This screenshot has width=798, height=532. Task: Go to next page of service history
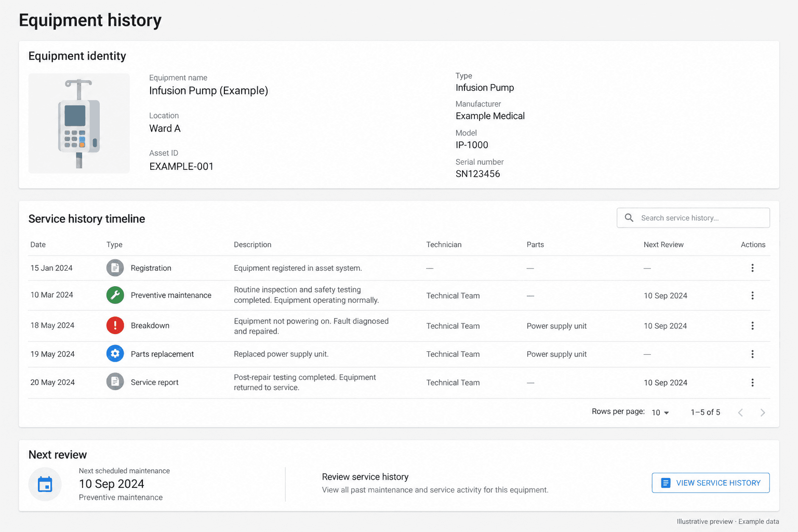pyautogui.click(x=763, y=413)
